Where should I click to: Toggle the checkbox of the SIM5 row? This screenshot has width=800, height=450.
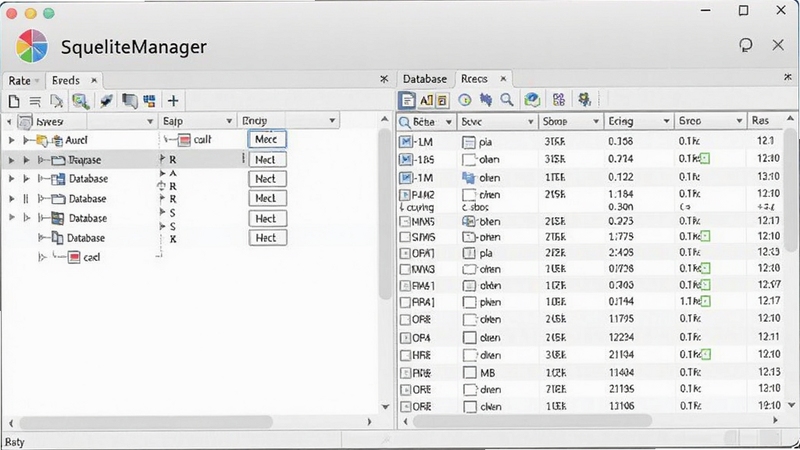click(405, 237)
